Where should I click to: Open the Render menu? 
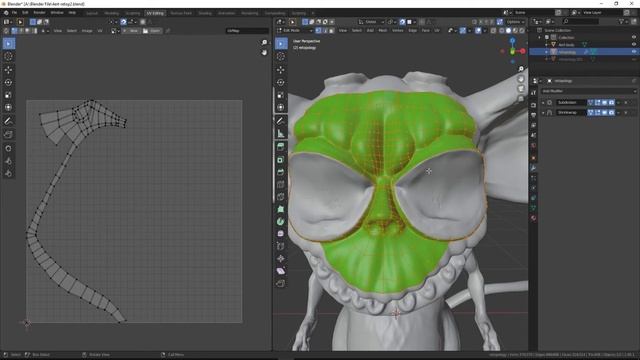(x=39, y=13)
